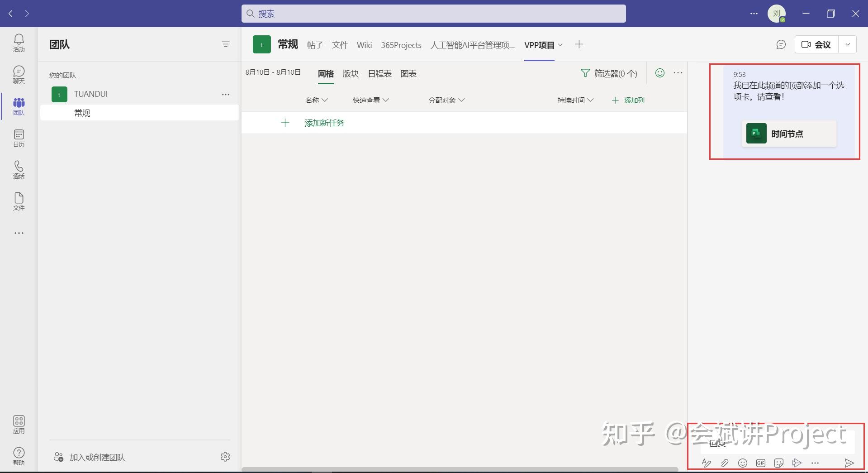Open more reply options ellipsis
This screenshot has width=868, height=473.
[815, 463]
